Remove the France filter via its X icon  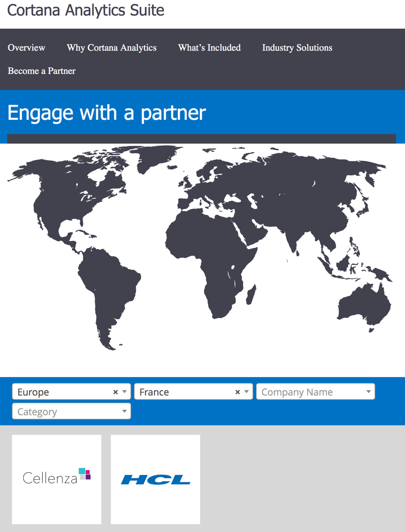coord(238,391)
